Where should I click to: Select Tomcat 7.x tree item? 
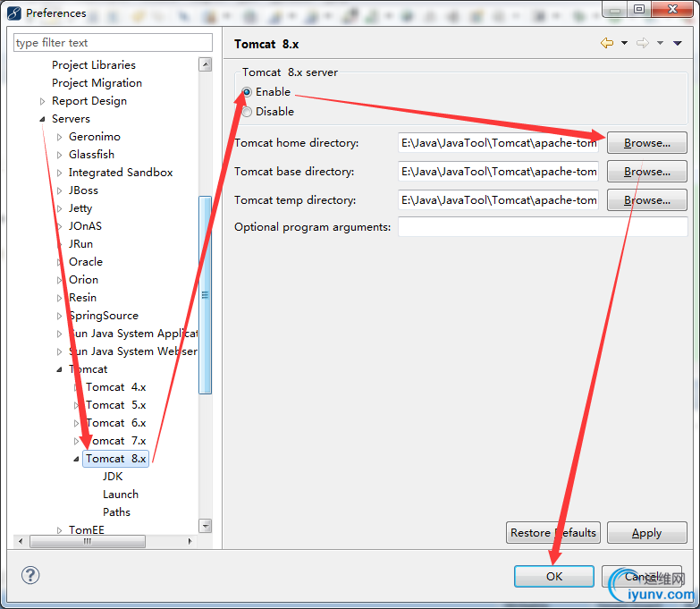pyautogui.click(x=116, y=441)
